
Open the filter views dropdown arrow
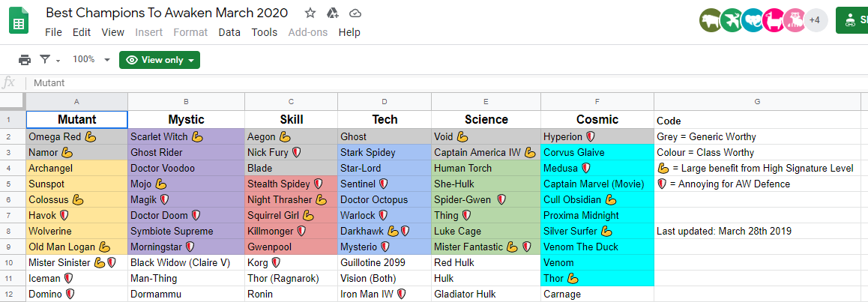pos(58,60)
